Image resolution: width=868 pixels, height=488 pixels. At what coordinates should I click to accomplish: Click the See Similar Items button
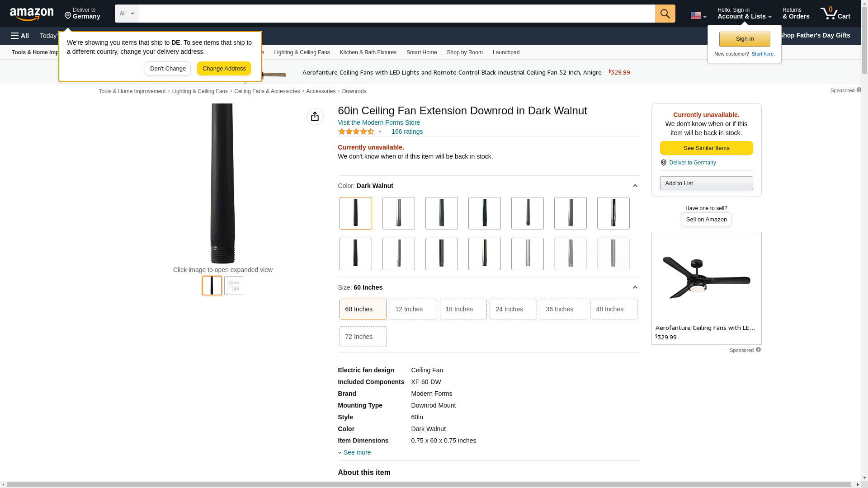(706, 148)
